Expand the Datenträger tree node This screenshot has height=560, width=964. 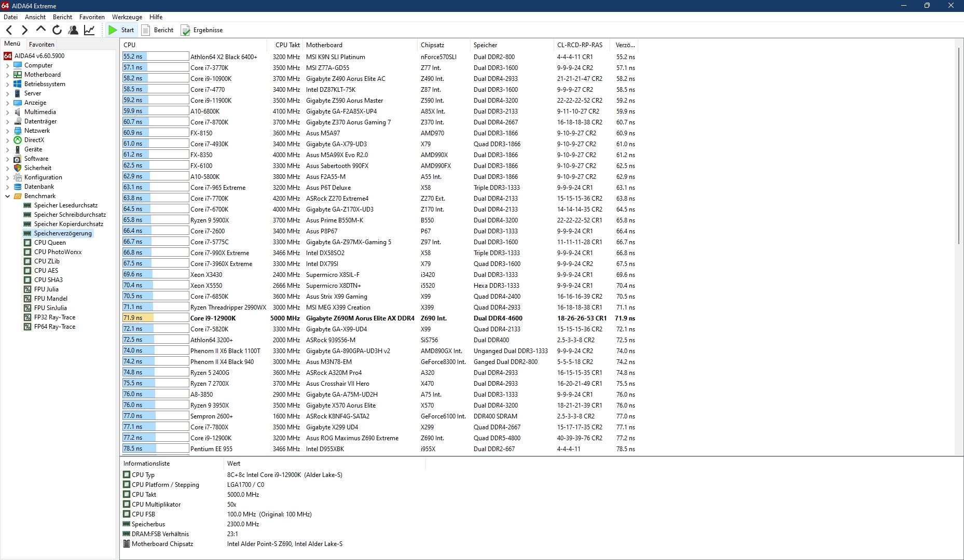(7, 122)
